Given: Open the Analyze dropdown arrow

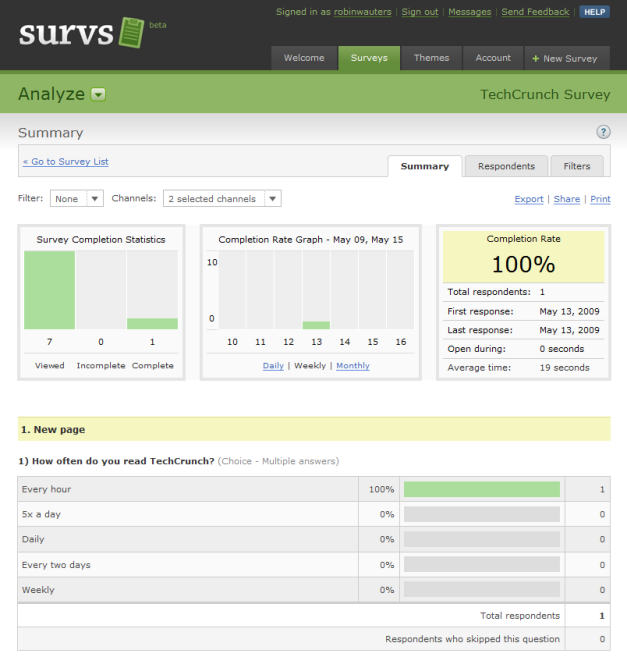Looking at the screenshot, I should click(x=98, y=95).
